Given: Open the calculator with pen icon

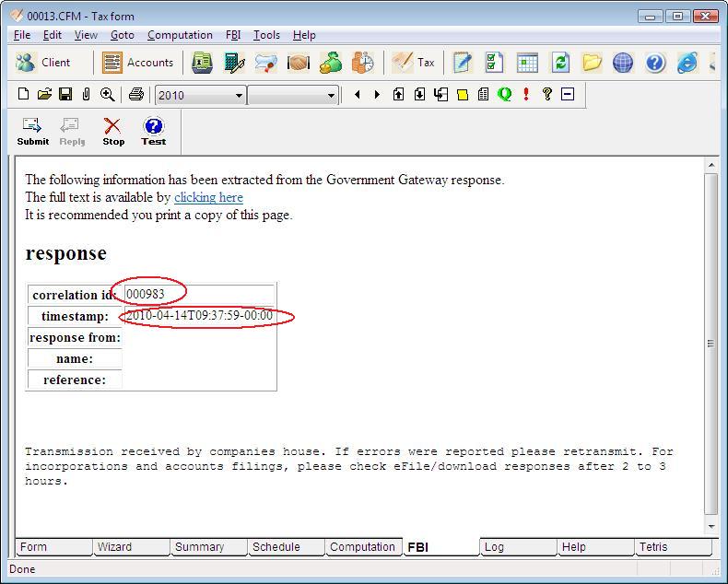Looking at the screenshot, I should click(x=234, y=63).
